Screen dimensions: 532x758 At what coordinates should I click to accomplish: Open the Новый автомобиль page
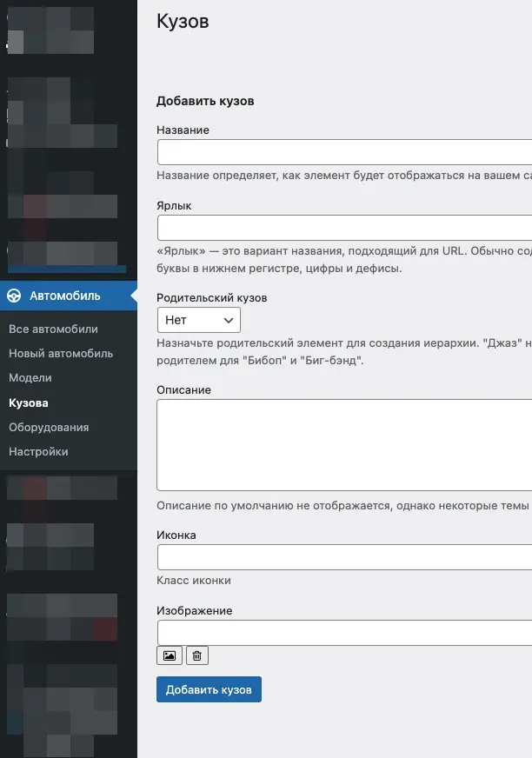click(x=61, y=354)
